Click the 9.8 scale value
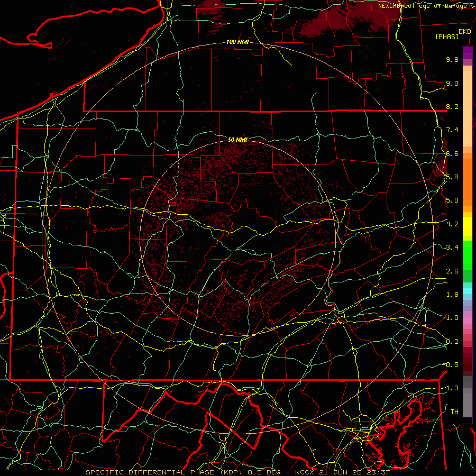The image size is (476, 476). click(x=452, y=59)
